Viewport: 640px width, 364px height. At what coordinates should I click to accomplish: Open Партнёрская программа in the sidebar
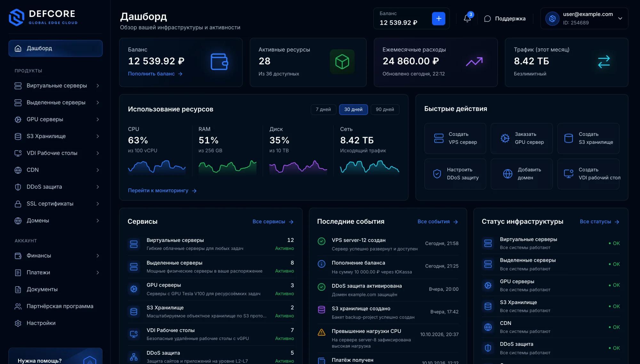55,306
